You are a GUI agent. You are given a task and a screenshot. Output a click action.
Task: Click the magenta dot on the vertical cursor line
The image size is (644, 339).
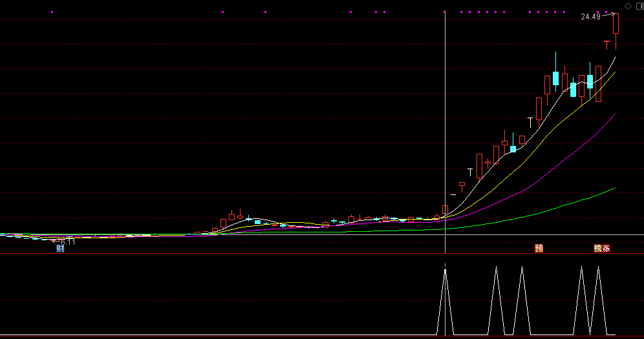[x=445, y=12]
